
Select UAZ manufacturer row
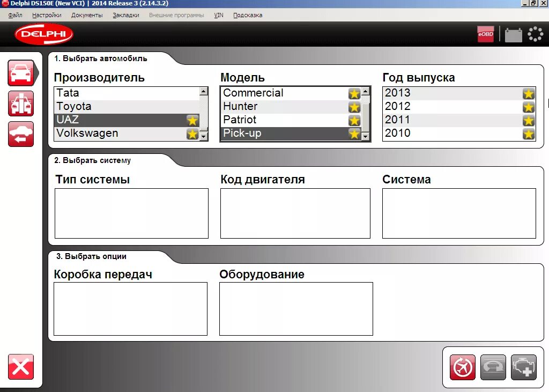(127, 120)
